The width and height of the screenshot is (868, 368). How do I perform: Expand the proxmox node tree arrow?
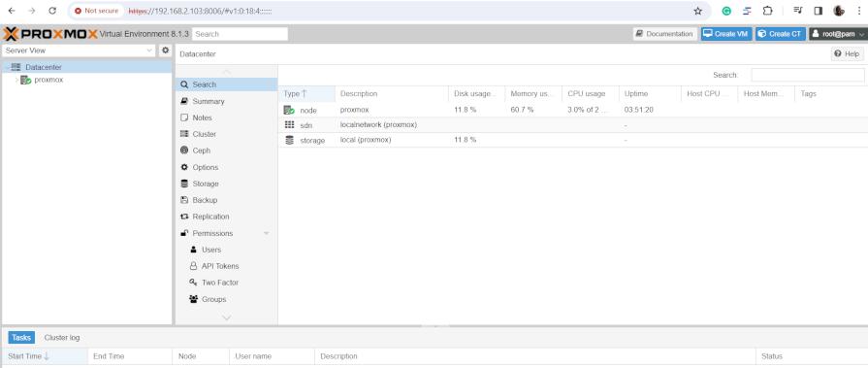pyautogui.click(x=16, y=80)
